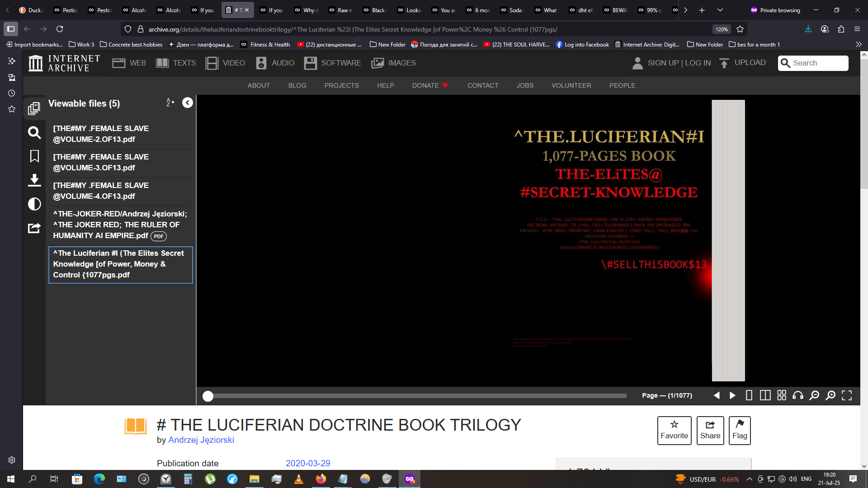Toggle the visual adjustments contrast icon
The width and height of the screenshot is (868, 488).
point(34,204)
